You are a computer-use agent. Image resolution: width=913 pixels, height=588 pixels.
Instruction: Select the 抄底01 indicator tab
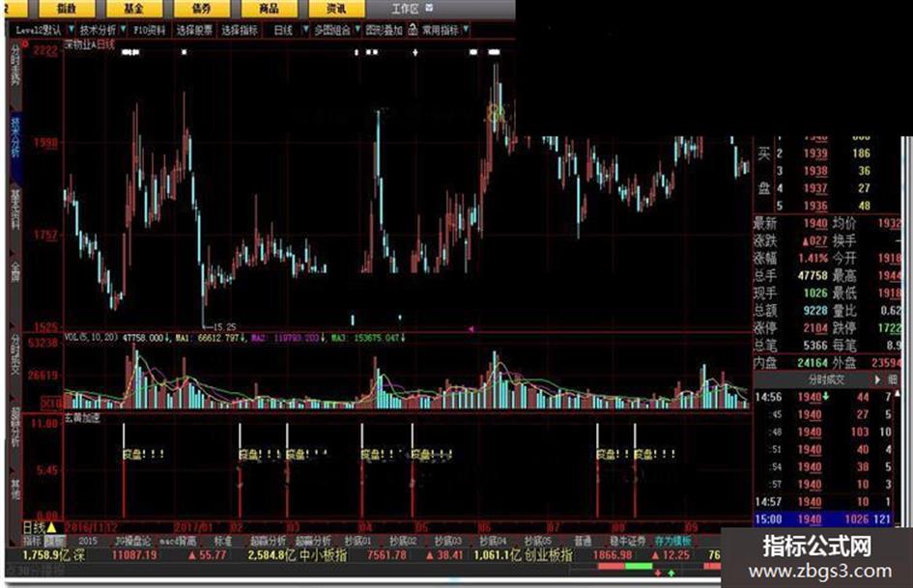357,541
